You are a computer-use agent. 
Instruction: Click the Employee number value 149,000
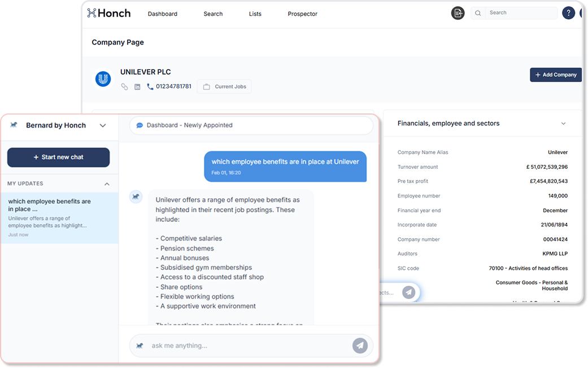557,196
